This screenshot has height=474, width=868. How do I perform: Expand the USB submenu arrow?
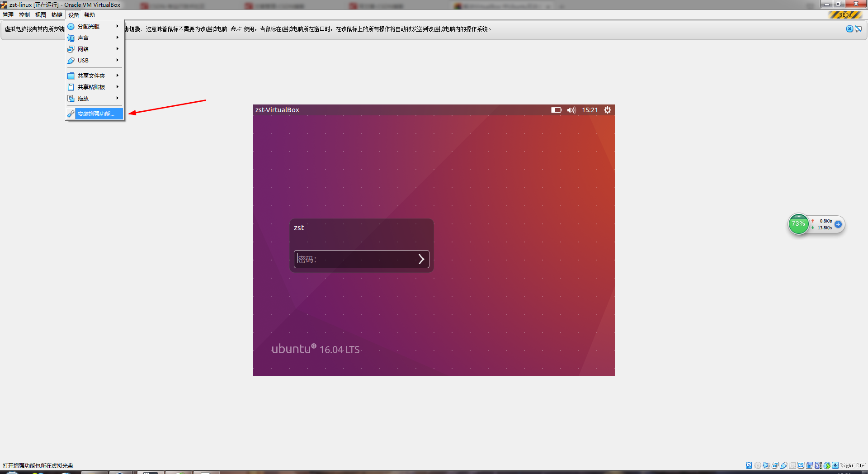(x=118, y=60)
